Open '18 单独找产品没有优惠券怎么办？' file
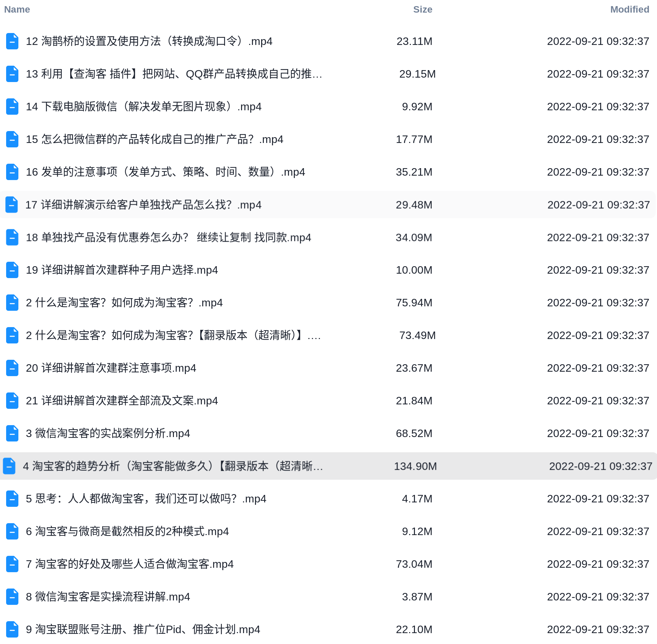Viewport: 657px width, 644px height. (169, 237)
